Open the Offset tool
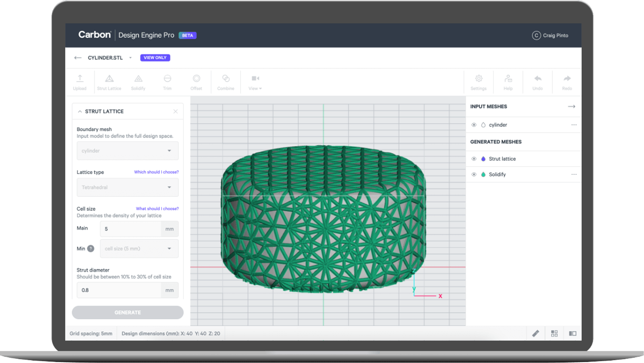The height and width of the screenshot is (363, 644). pyautogui.click(x=196, y=82)
